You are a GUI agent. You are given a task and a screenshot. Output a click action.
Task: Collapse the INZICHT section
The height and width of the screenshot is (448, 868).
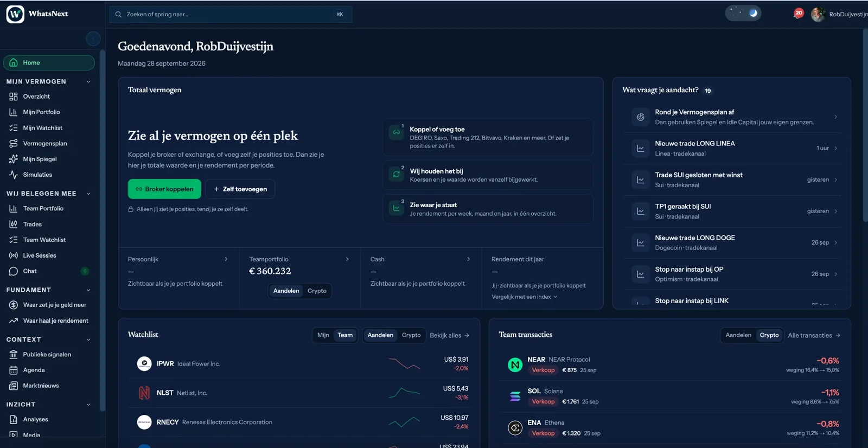pos(88,405)
